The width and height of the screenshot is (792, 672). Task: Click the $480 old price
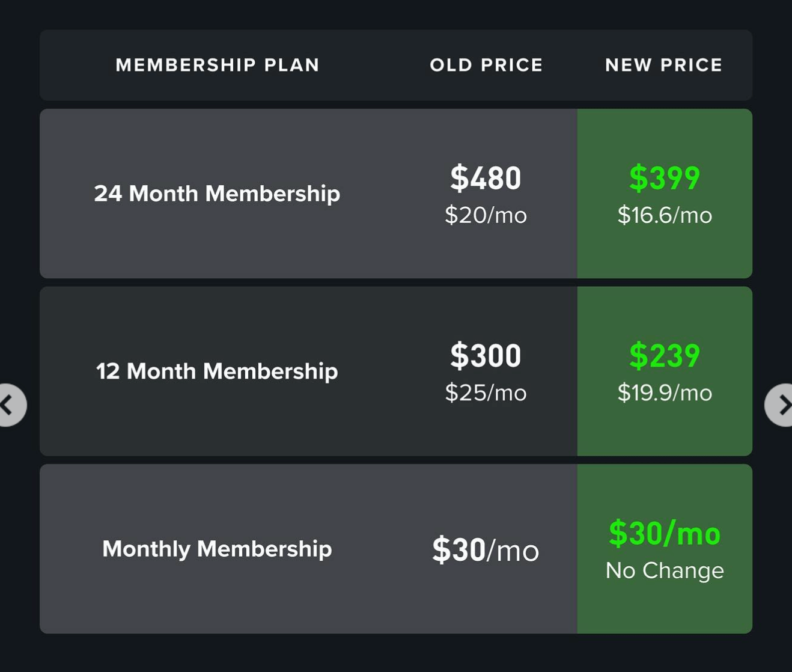(x=486, y=177)
